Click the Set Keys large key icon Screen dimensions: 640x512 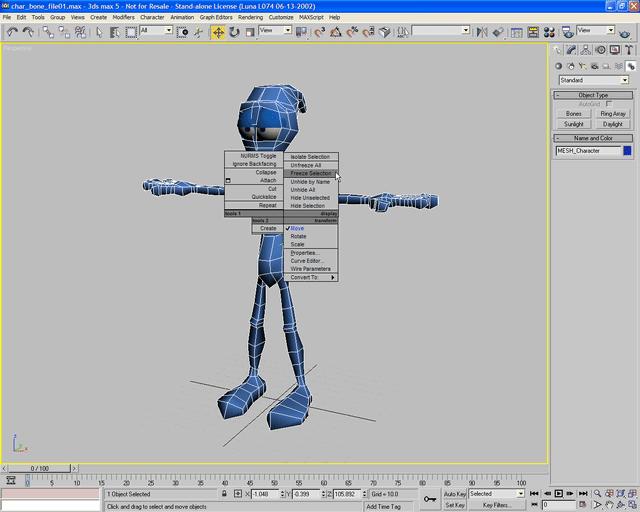430,499
